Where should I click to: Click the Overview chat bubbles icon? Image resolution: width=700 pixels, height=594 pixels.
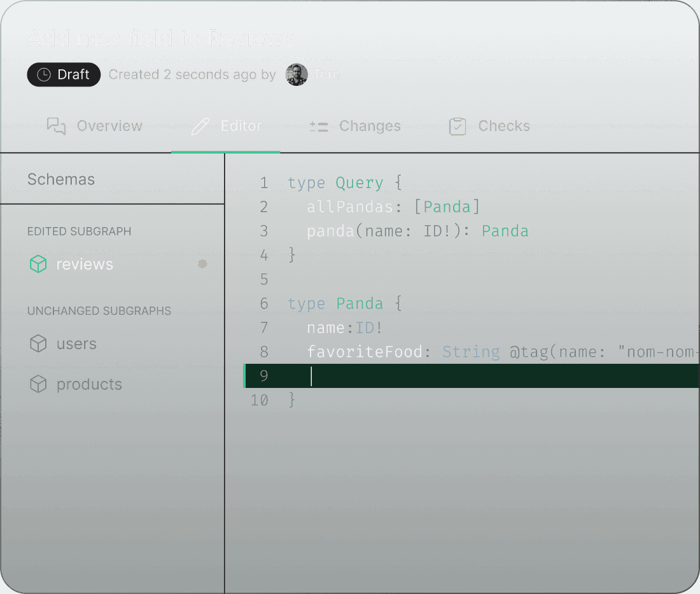tap(57, 126)
